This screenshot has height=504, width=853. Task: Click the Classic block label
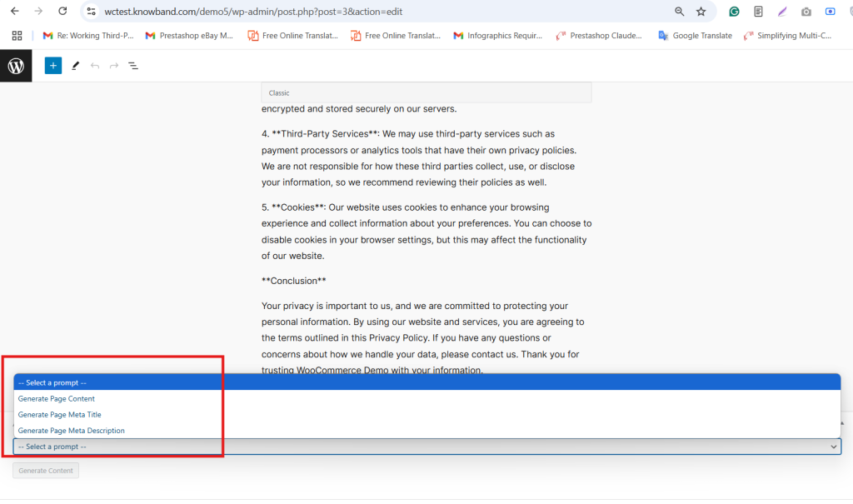coord(279,93)
